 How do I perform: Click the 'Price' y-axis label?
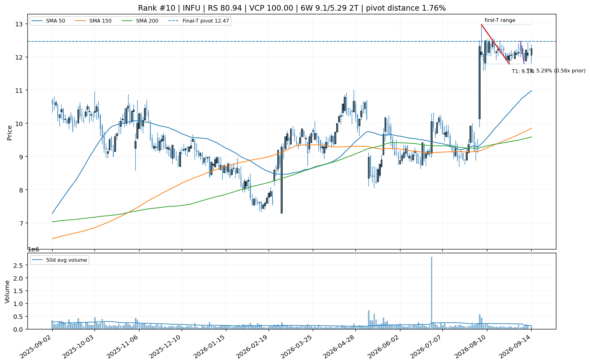[10, 133]
